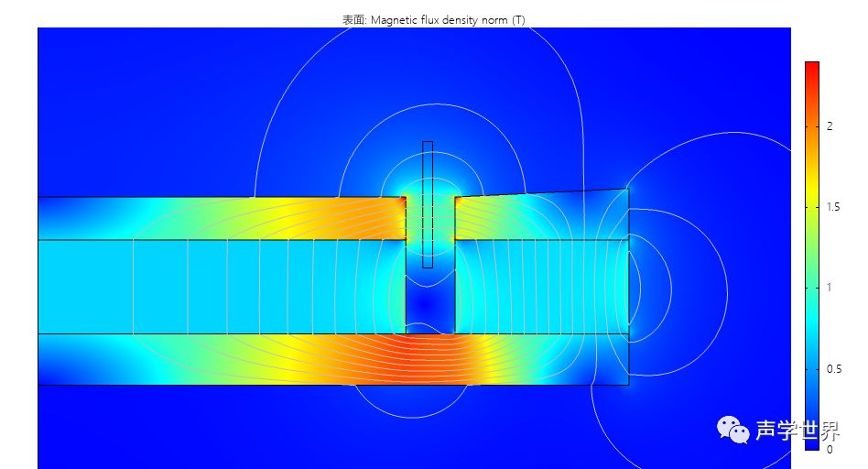This screenshot has height=469, width=868.
Task: Pick the red top end of the color legend
Action: [811, 68]
